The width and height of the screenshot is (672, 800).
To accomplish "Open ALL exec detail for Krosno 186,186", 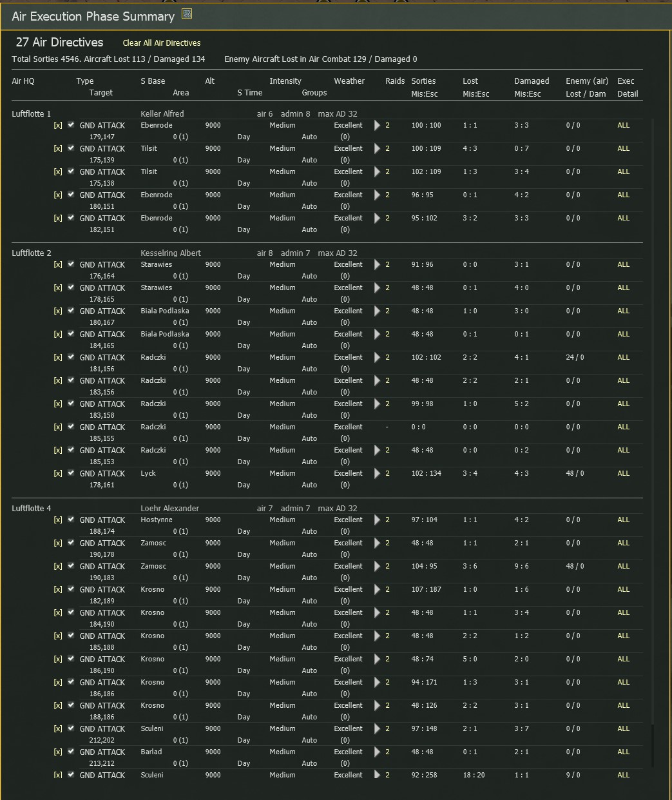I will (x=623, y=682).
